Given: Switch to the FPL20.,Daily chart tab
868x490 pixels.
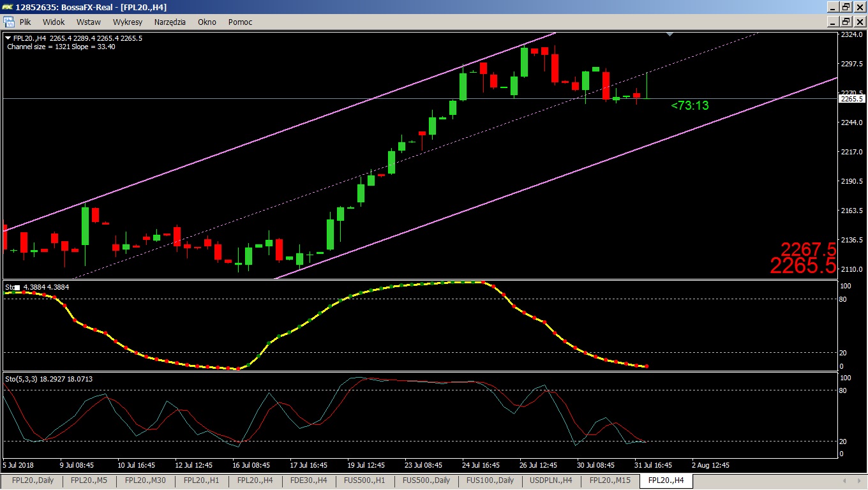Looking at the screenshot, I should (x=33, y=480).
